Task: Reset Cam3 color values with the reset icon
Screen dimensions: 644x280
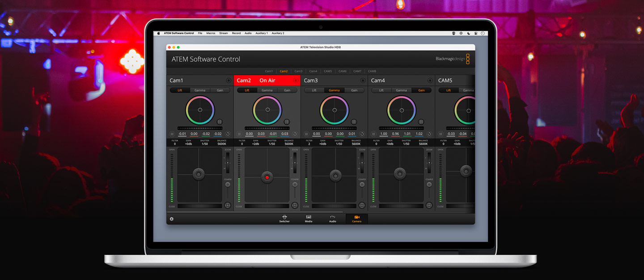Action: coord(362,134)
